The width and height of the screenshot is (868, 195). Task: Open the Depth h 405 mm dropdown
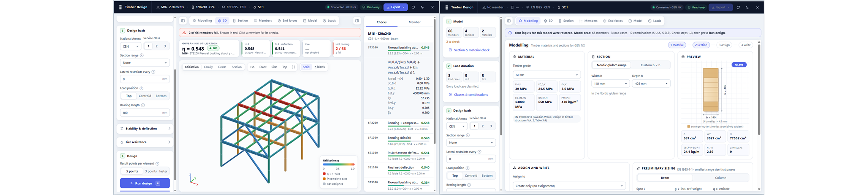(x=651, y=83)
